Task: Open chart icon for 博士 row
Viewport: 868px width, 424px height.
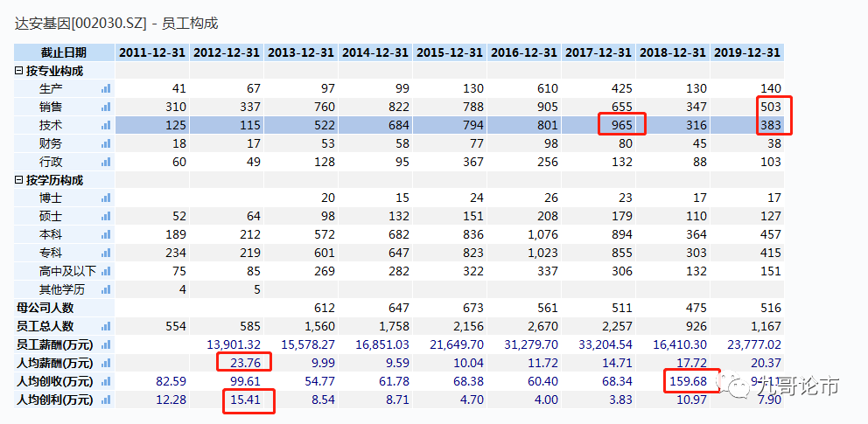Action: [x=106, y=198]
